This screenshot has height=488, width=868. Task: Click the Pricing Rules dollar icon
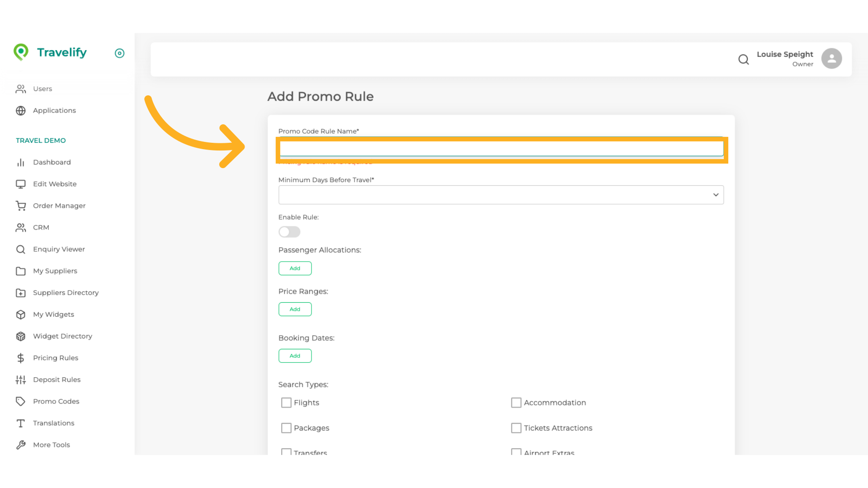(21, 358)
